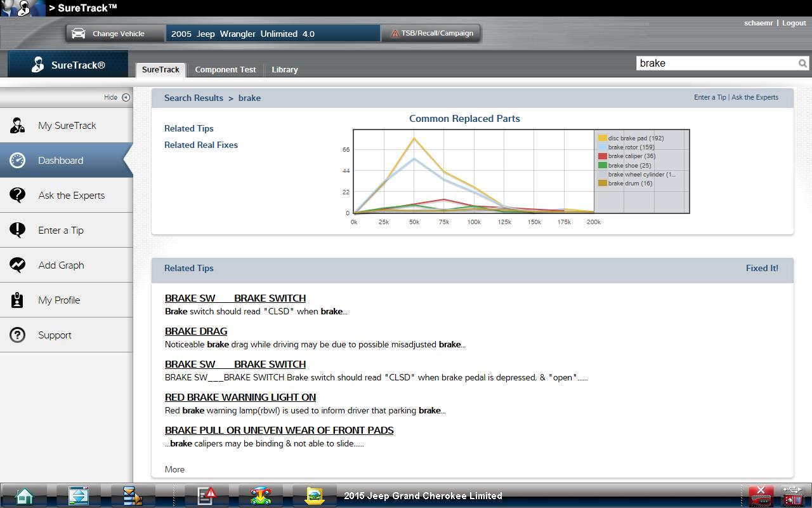Expand more related tips with More
812x508 pixels.
point(174,469)
